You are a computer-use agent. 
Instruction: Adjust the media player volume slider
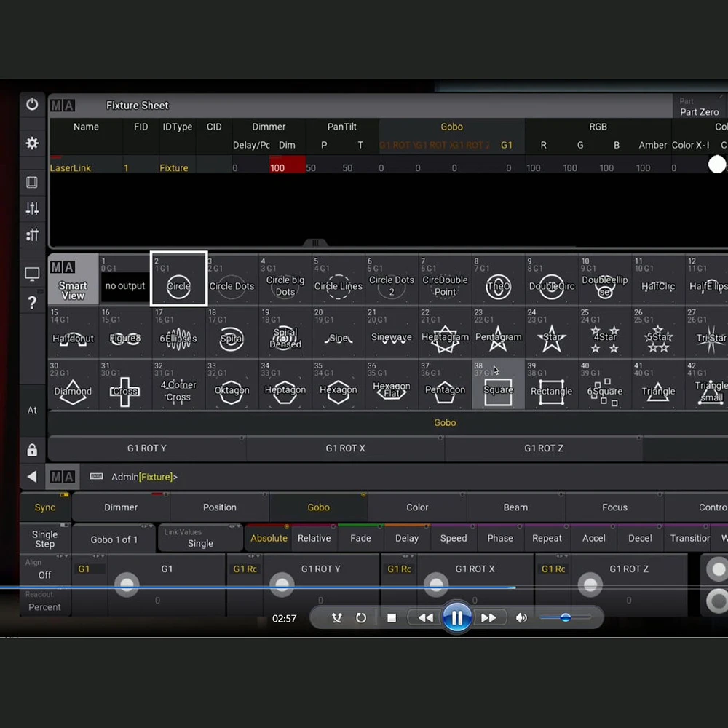click(x=566, y=618)
